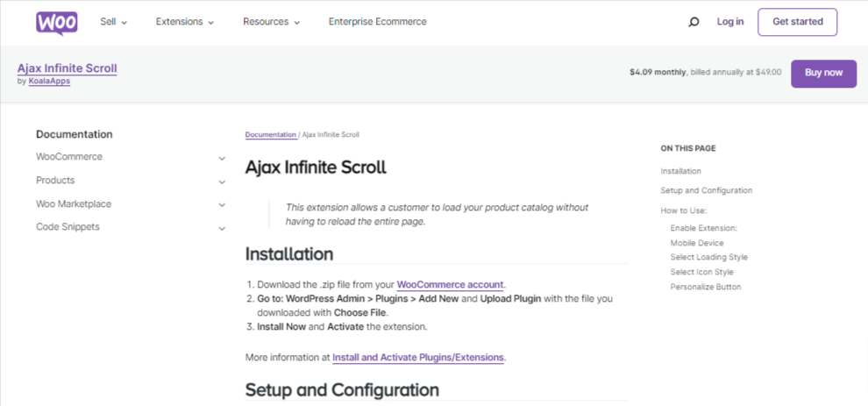Click the Ajax Infinite Scroll page title
The image size is (868, 406).
click(x=316, y=167)
